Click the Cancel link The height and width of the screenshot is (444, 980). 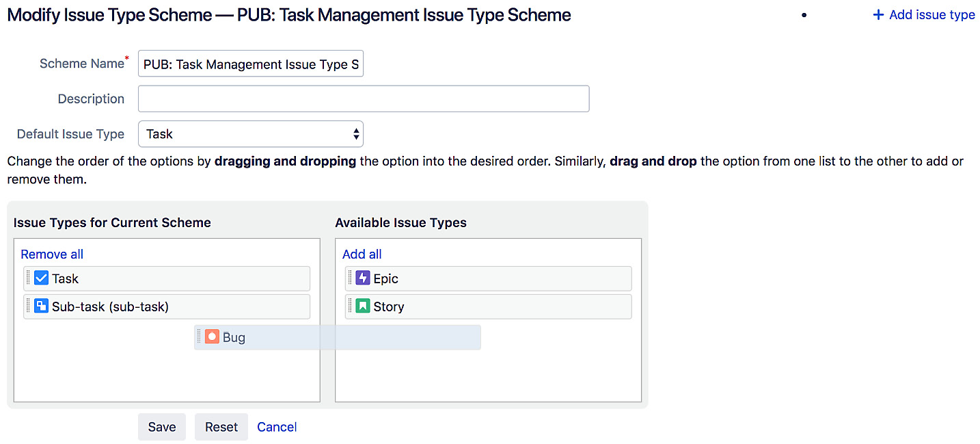[276, 426]
